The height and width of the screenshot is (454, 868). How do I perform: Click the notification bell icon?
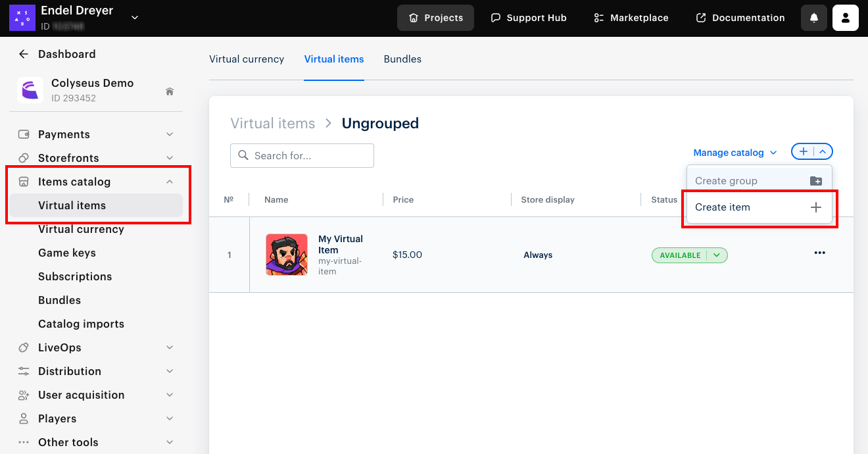pos(813,18)
